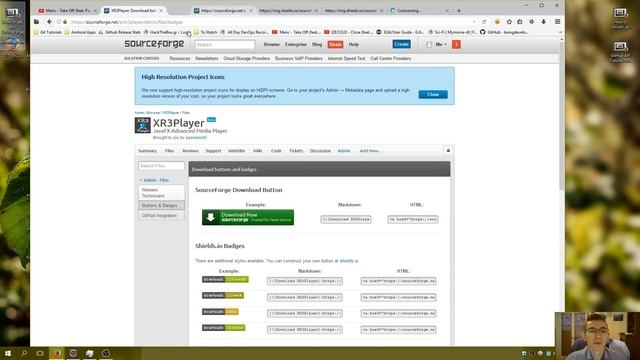This screenshot has width=640, height=360.
Task: Open the Files project tab
Action: (x=169, y=151)
